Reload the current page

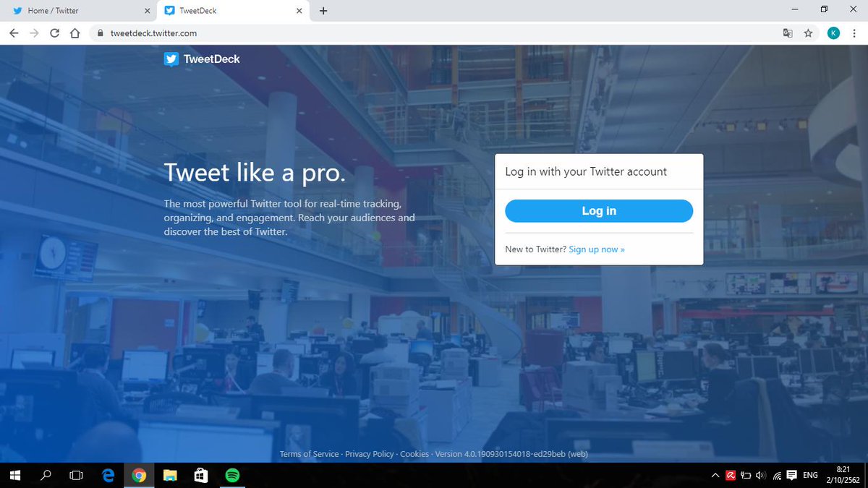coord(54,33)
